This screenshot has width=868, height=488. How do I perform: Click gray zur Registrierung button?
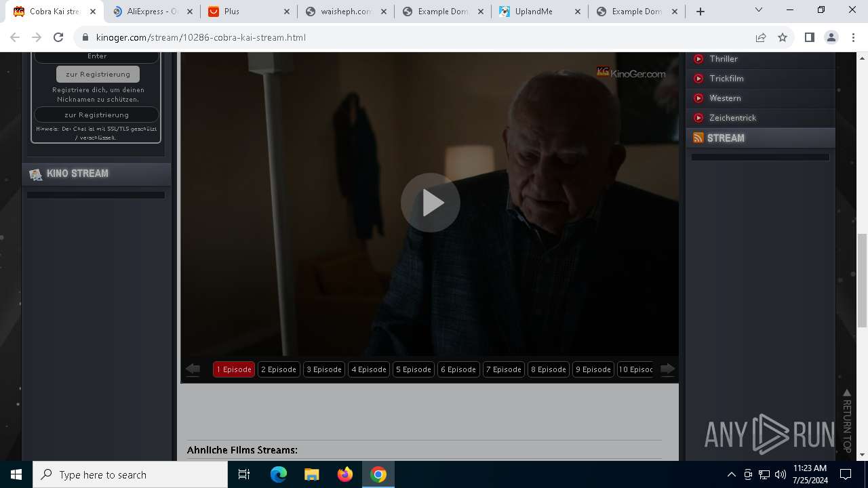[98, 74]
